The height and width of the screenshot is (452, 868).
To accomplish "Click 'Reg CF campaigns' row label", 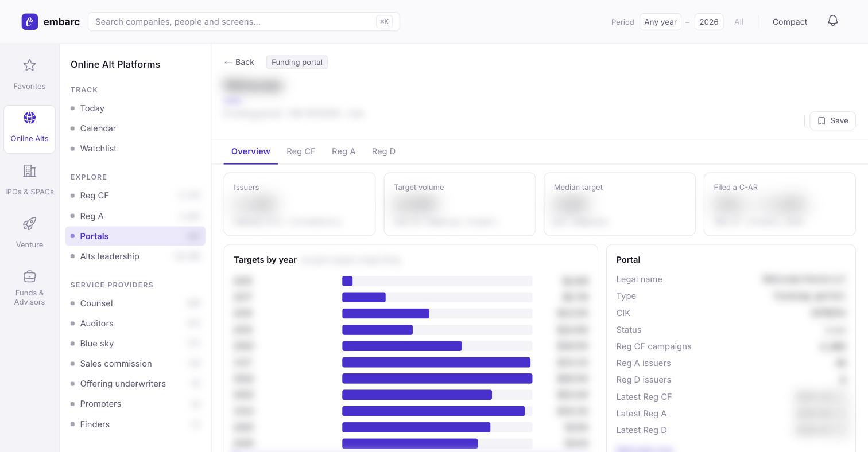I will coord(653,346).
